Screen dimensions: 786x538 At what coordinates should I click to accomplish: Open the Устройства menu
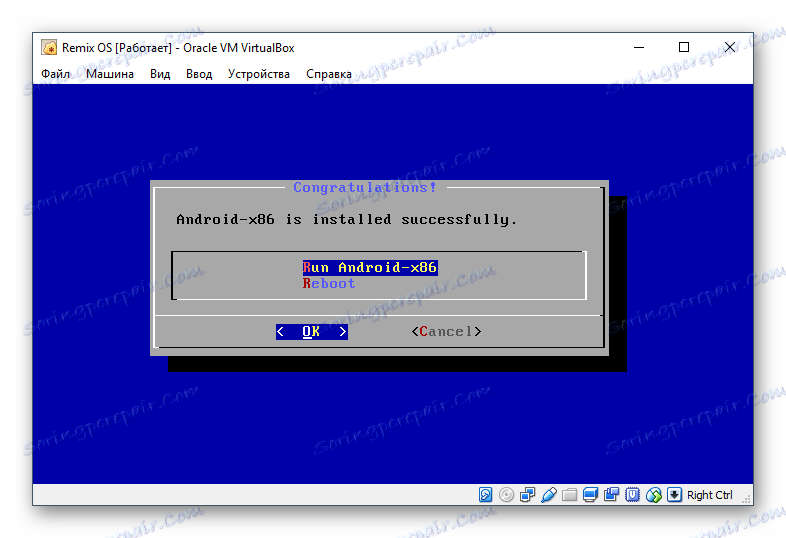259,74
